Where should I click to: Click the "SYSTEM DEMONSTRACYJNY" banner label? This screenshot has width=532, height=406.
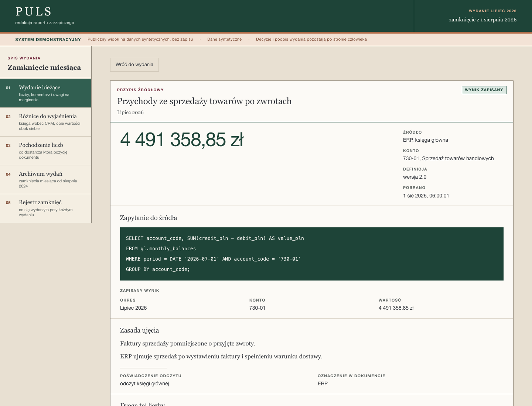[x=48, y=39]
